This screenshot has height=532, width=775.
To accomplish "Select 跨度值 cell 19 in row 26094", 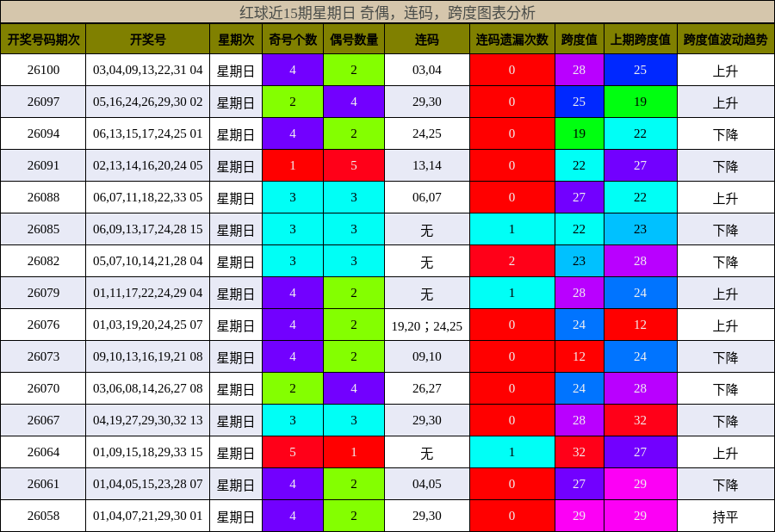I will (580, 134).
